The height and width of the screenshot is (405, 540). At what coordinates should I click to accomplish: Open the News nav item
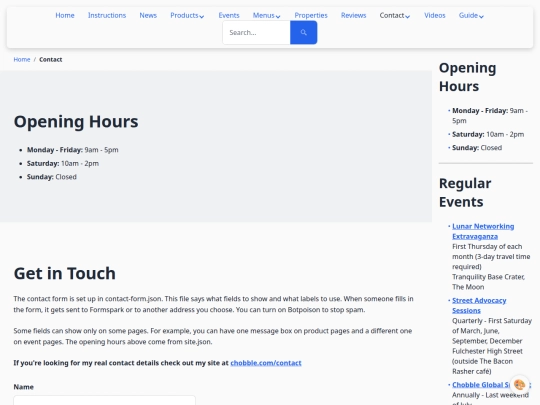[148, 15]
